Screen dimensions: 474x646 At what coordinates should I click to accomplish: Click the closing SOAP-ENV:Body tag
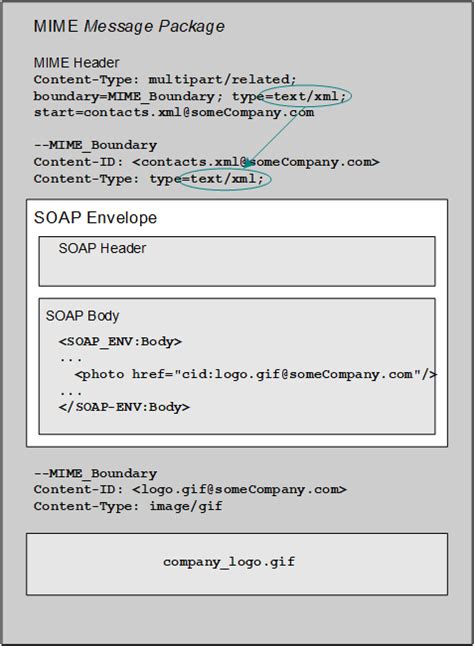pyautogui.click(x=124, y=407)
